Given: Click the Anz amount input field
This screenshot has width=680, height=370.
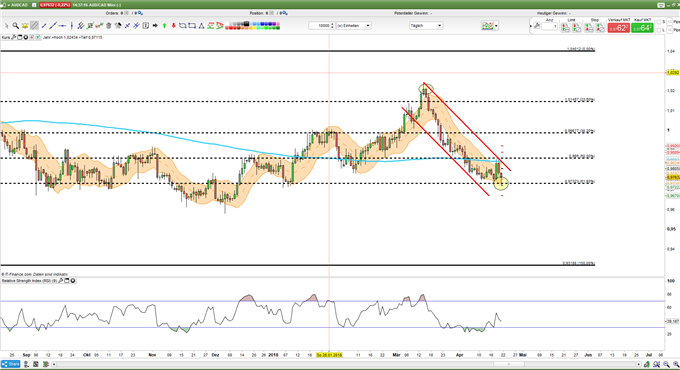Looking at the screenshot, I should pos(549,26).
